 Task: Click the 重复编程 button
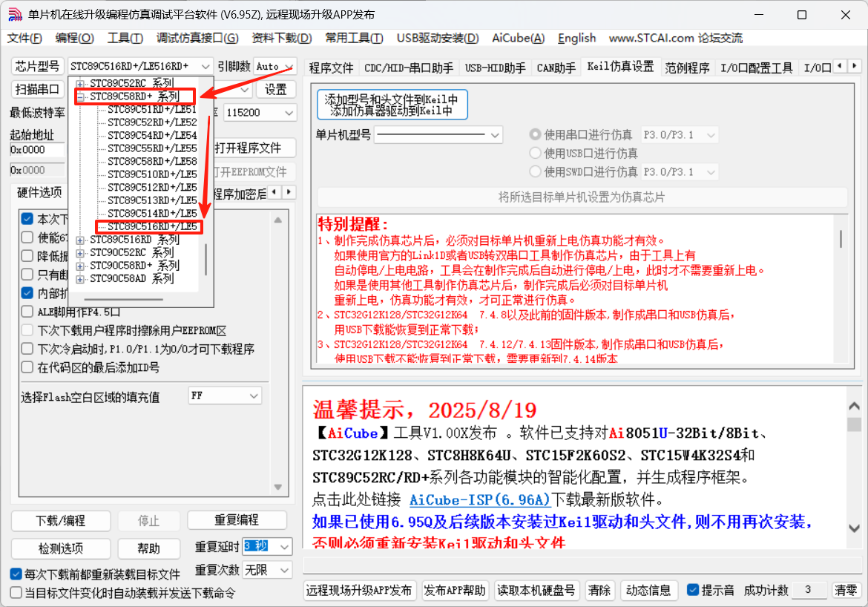click(x=237, y=520)
